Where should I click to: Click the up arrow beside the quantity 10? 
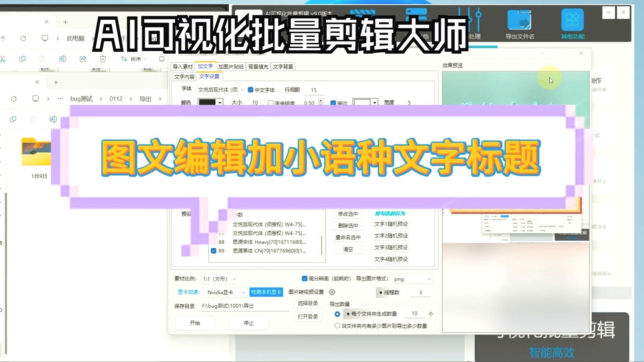point(431,314)
